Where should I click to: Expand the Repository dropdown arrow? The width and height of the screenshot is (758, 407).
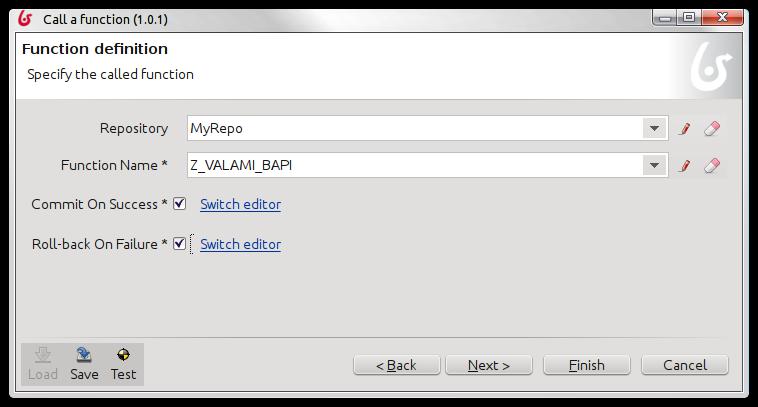655,129
